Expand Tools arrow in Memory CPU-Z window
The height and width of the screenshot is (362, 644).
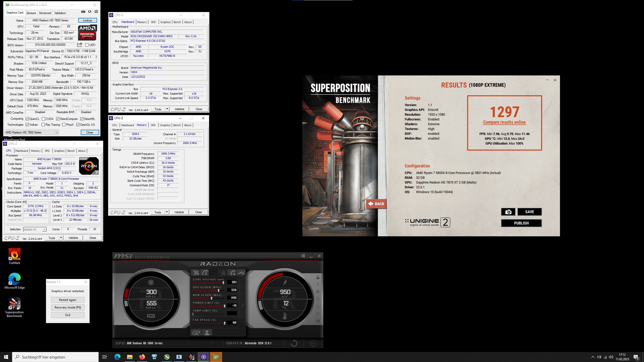167,212
